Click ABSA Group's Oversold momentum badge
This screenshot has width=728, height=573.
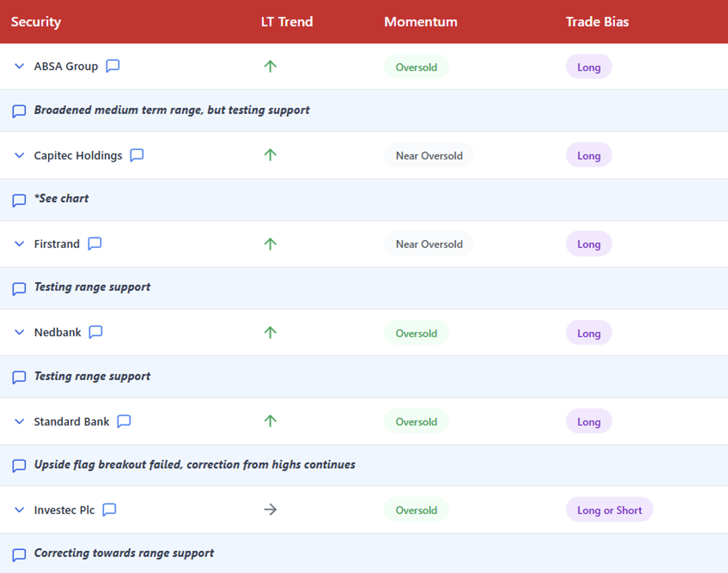(417, 67)
